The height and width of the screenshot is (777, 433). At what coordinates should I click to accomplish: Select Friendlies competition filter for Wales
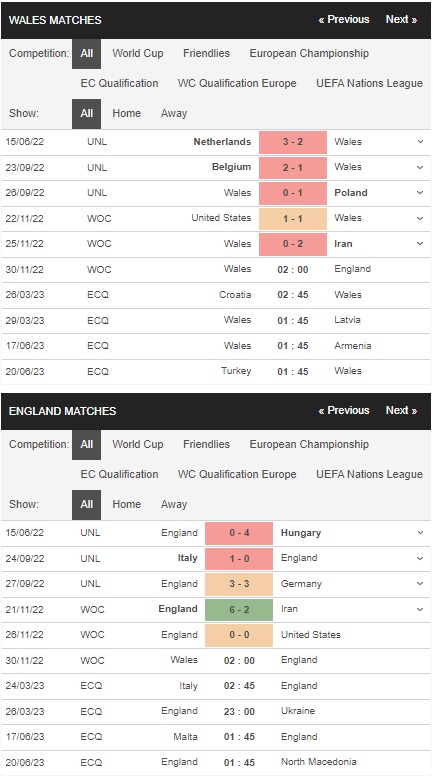206,54
